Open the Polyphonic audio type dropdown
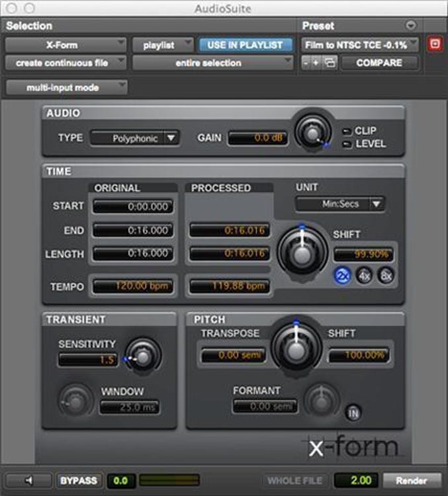The width and height of the screenshot is (448, 496). pyautogui.click(x=134, y=138)
